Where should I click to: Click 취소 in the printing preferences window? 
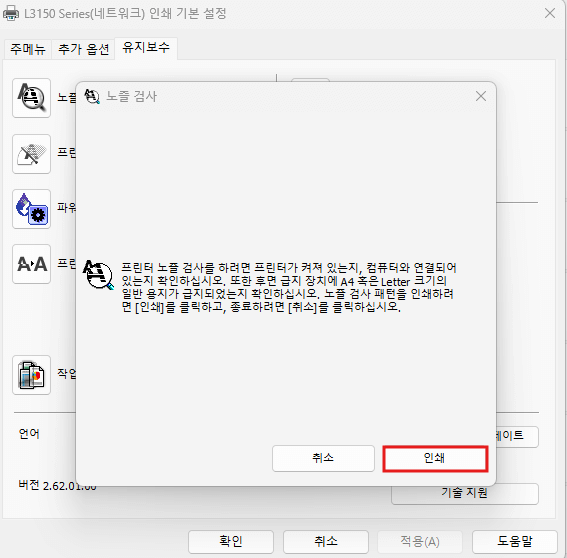pyautogui.click(x=325, y=541)
